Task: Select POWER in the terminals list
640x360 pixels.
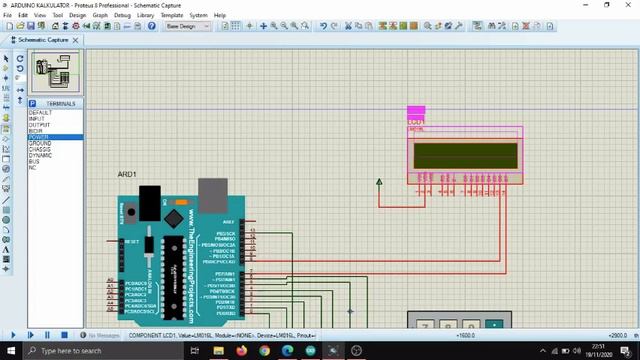Action: pyautogui.click(x=56, y=137)
